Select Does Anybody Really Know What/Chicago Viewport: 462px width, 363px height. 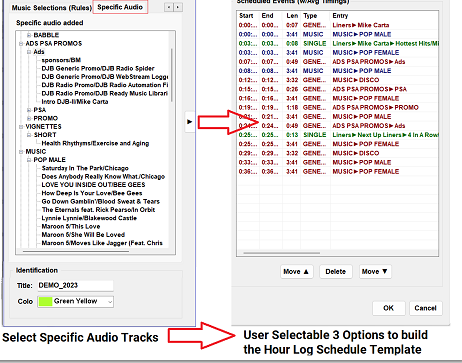(103, 177)
